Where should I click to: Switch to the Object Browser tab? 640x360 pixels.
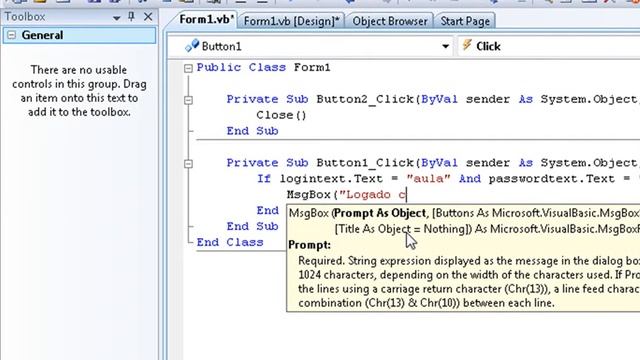click(390, 21)
